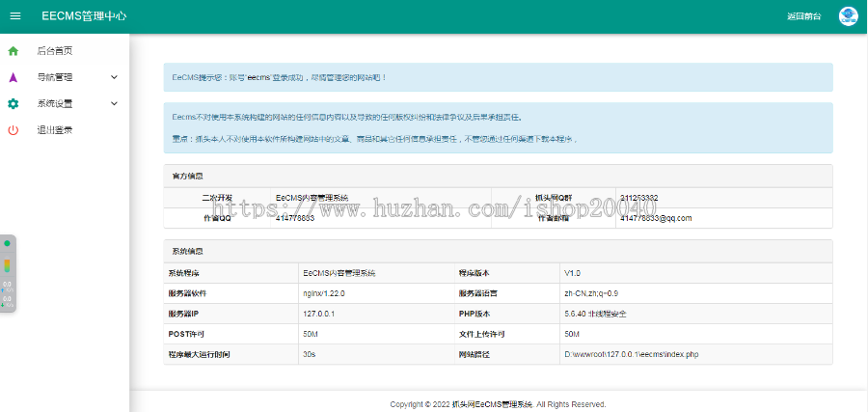Image resolution: width=868 pixels, height=412 pixels.
Task: Click the home icon beside 后台首页
Action: (14, 51)
